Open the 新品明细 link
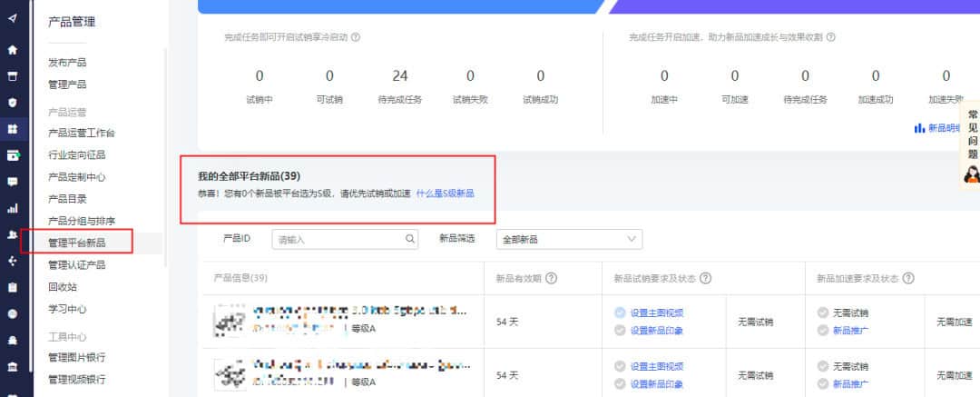Screen dimensions: 980x397 [945, 128]
